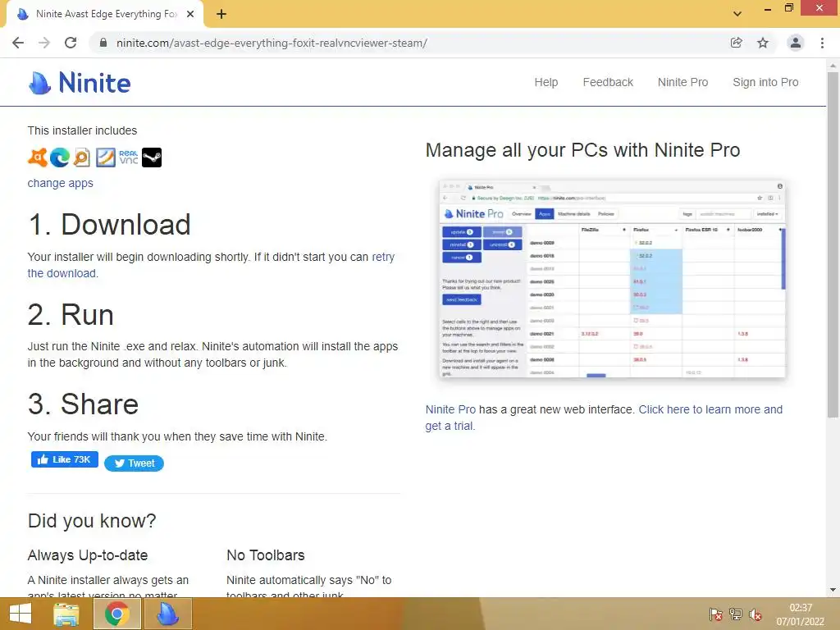Click the Tweet button
The width and height of the screenshot is (840, 630).
[x=134, y=463]
